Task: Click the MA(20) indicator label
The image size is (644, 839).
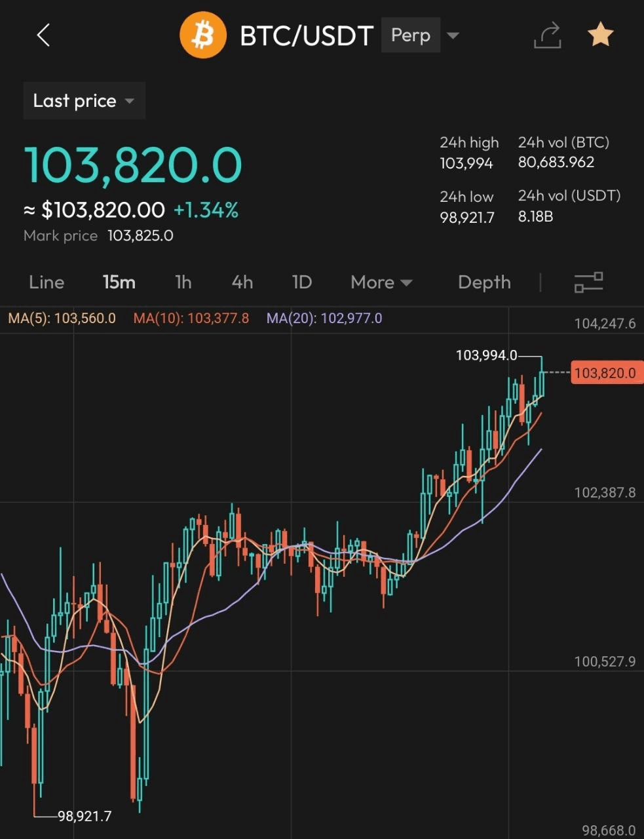Action: tap(324, 319)
